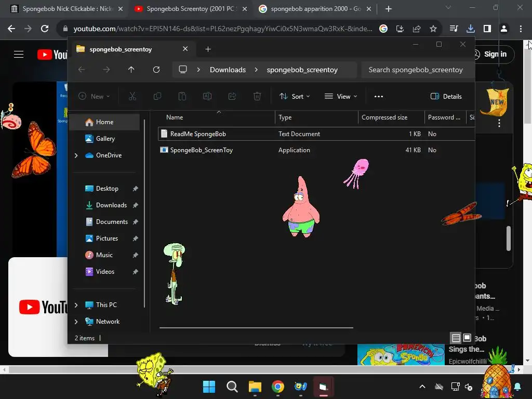Show hidden system tray icons chevron
This screenshot has height=399, width=532.
pyautogui.click(x=422, y=387)
